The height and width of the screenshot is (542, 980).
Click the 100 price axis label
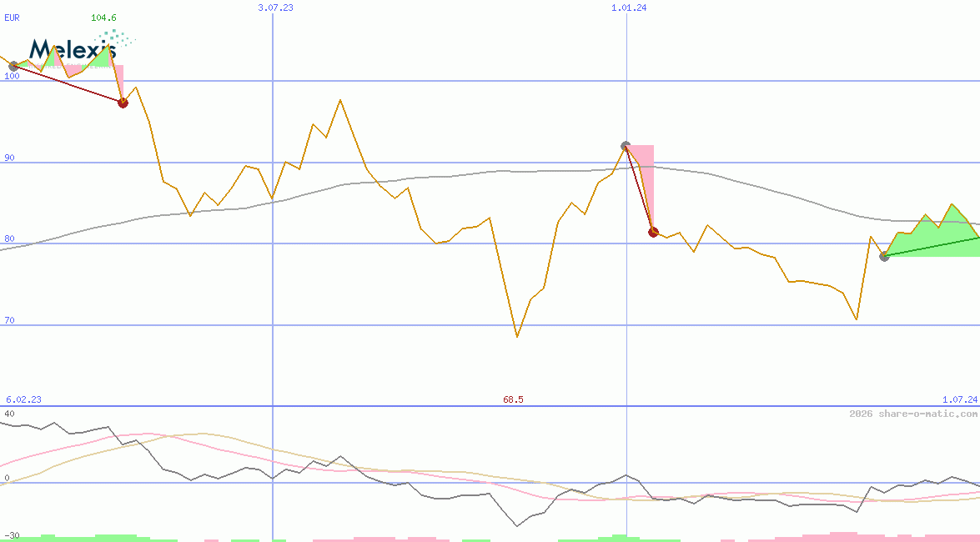[12, 76]
